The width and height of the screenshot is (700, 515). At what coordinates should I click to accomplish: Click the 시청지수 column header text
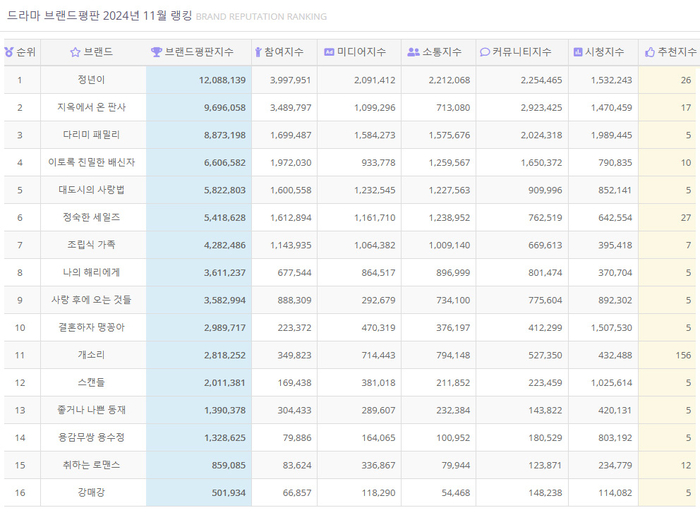[604, 52]
